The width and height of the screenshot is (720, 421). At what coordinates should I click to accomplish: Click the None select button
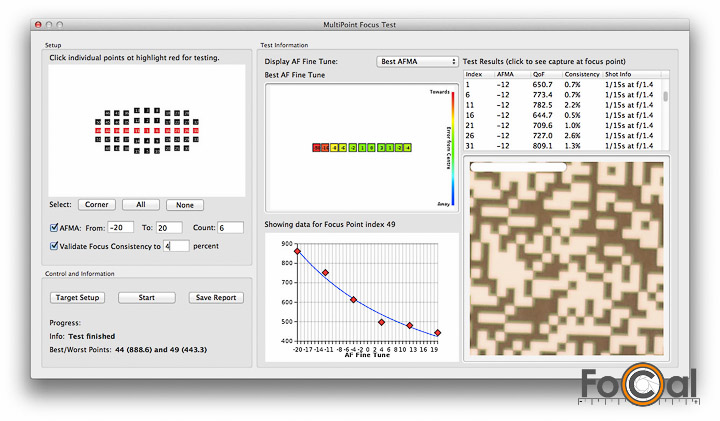[x=185, y=205]
